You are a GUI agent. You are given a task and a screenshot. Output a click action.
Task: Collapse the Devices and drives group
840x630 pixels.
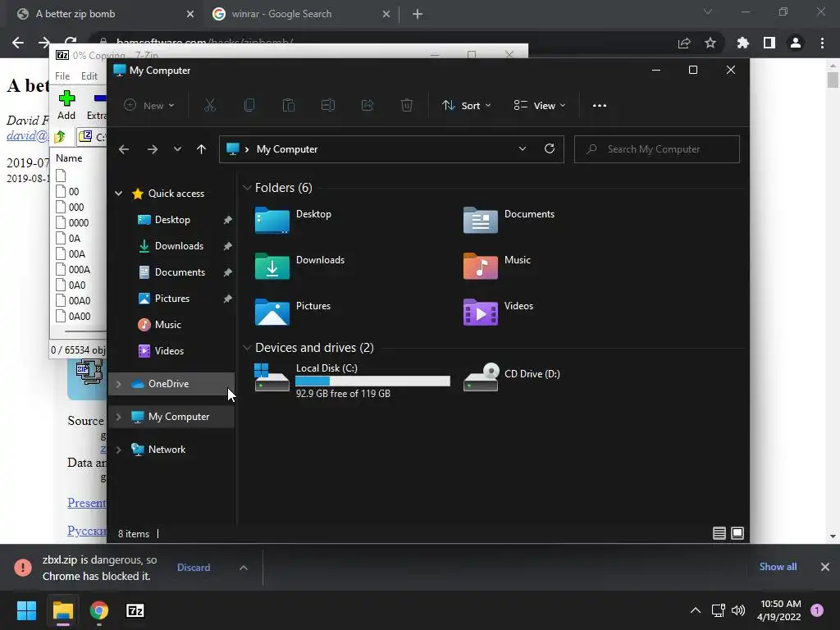pos(247,348)
